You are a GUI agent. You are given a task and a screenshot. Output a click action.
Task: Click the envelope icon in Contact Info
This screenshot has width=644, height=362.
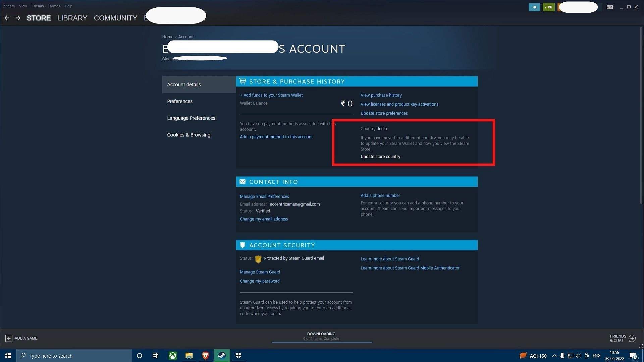click(x=243, y=181)
